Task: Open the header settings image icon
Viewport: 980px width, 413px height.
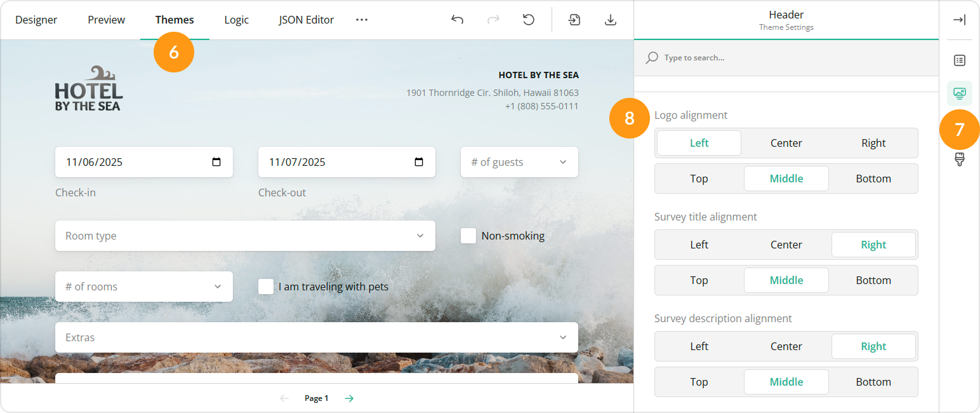Action: pos(959,93)
